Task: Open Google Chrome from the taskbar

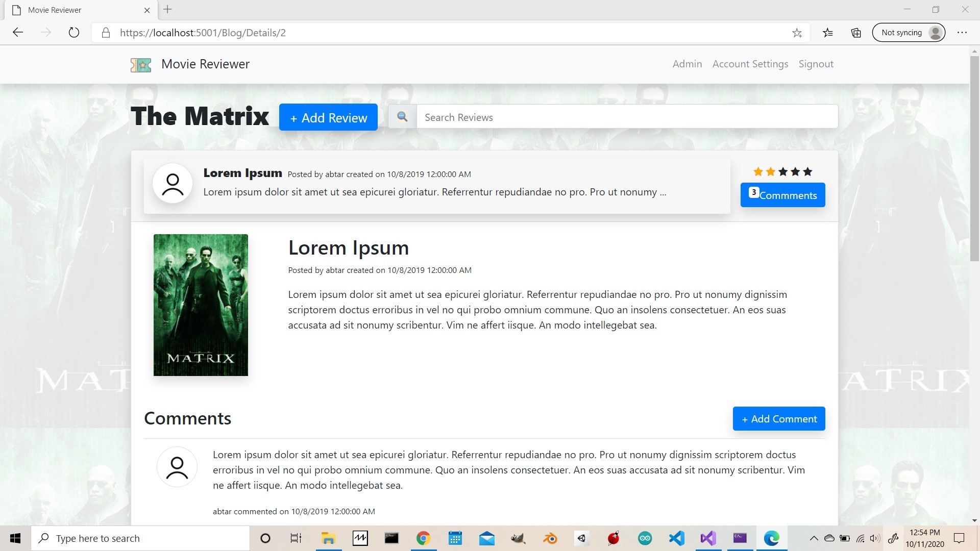Action: tap(423, 538)
